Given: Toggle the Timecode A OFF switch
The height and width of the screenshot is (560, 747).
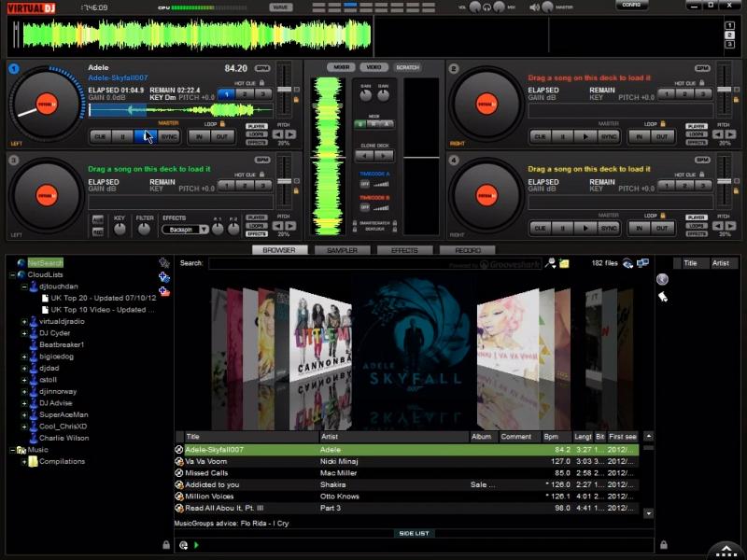Looking at the screenshot, I should click(x=365, y=184).
